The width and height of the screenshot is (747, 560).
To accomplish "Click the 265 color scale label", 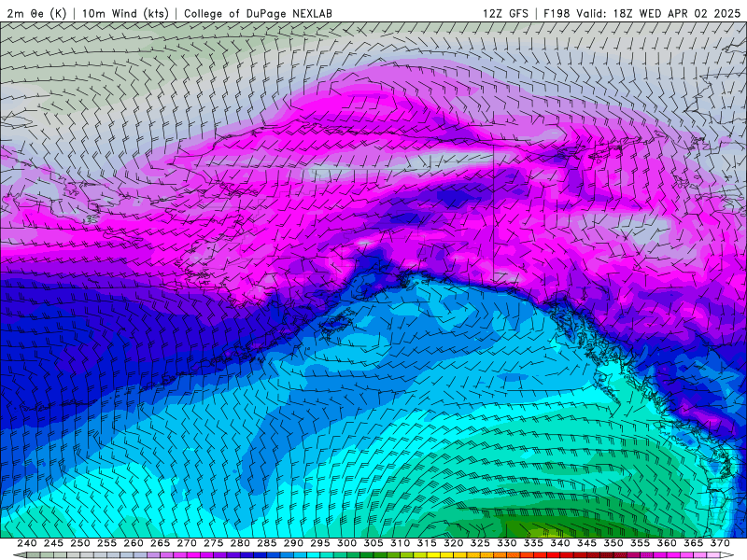I will point(160,543).
